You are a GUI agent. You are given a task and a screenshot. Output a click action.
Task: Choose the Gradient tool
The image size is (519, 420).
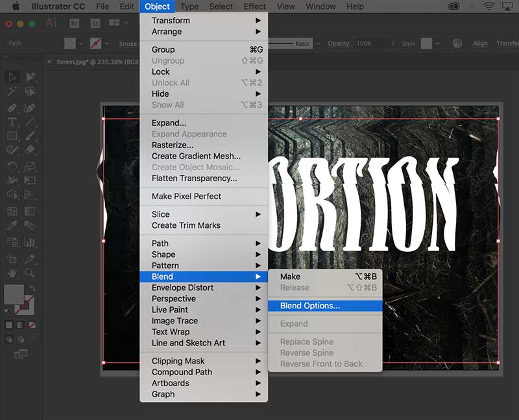(29, 212)
